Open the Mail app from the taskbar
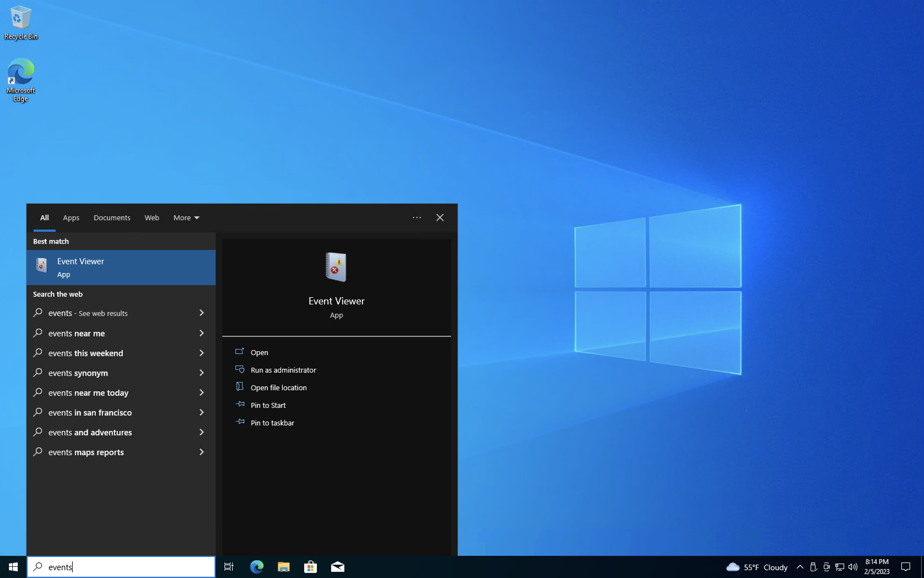The width and height of the screenshot is (924, 578). 337,567
